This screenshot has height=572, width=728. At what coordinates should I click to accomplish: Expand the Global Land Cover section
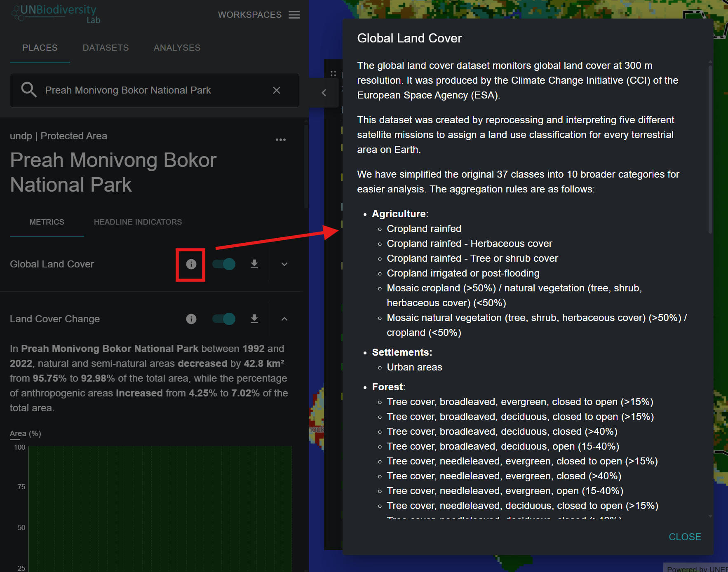[x=284, y=264]
